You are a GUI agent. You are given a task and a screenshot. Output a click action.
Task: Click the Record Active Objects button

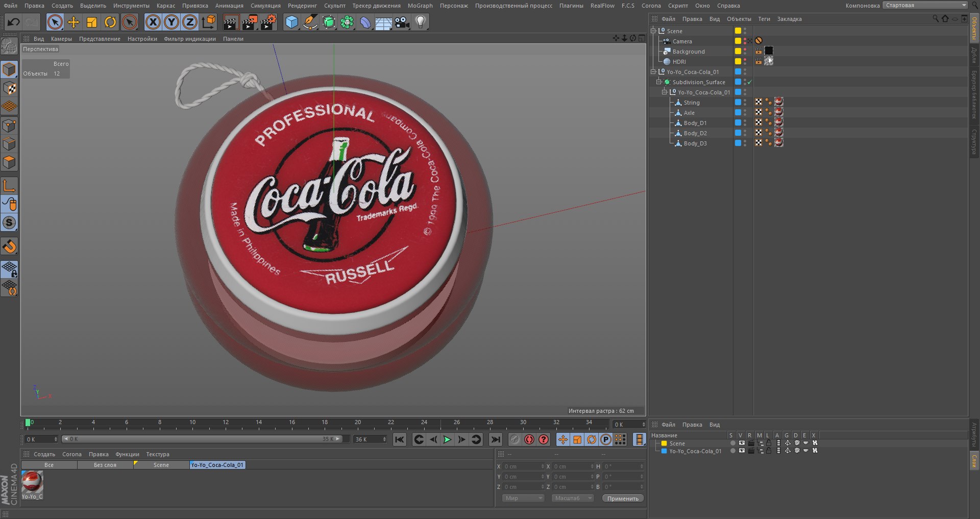[515, 439]
